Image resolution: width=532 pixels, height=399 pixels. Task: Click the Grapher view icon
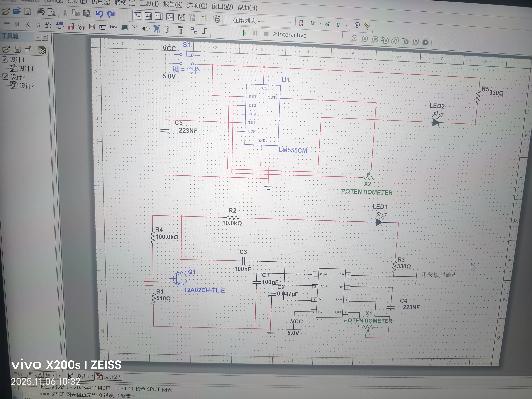click(x=170, y=17)
